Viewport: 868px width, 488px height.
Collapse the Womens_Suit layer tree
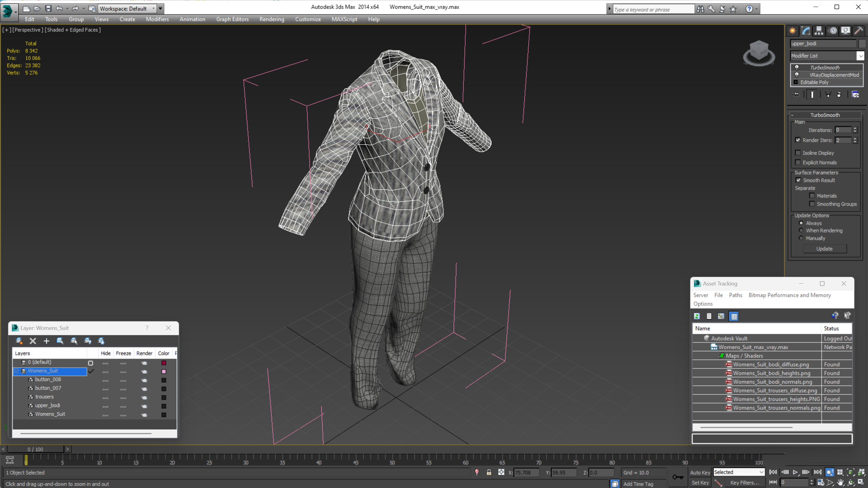tap(16, 371)
